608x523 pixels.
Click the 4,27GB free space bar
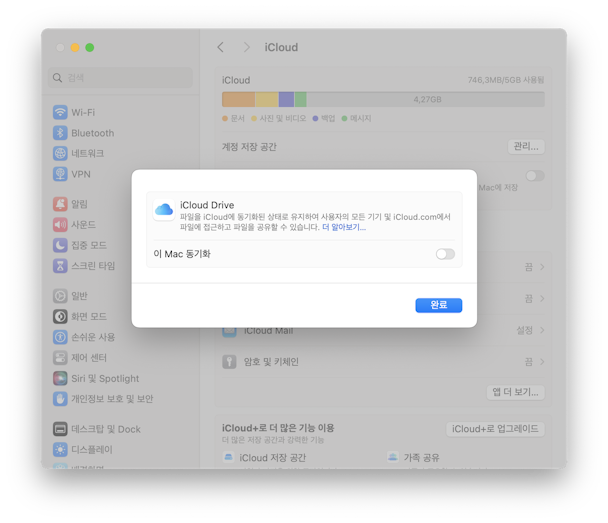pyautogui.click(x=426, y=99)
